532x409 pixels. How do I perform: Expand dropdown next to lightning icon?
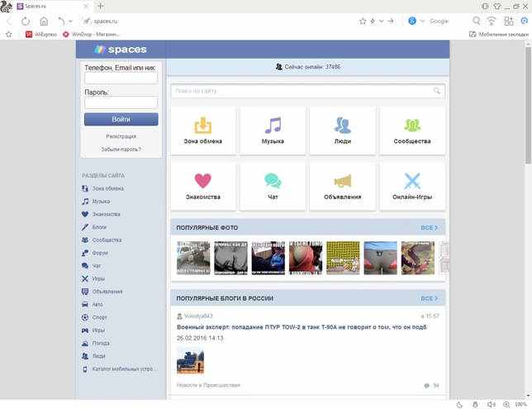pos(381,21)
